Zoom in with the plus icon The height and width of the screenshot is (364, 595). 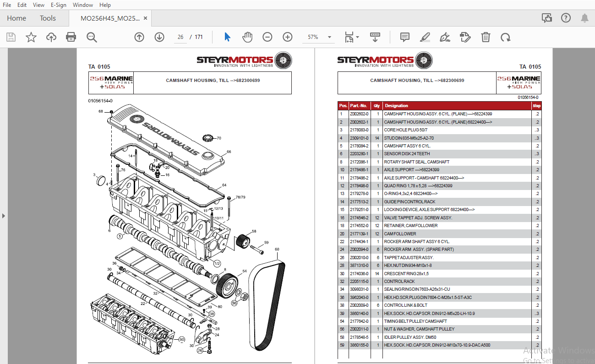click(x=288, y=37)
